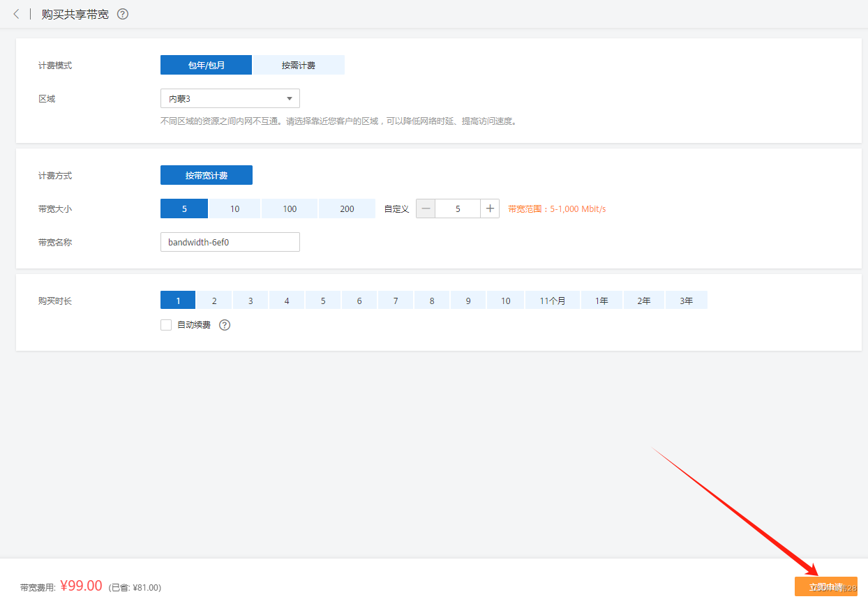Viewport: 868px width, 599px height.
Task: Click the orange 立即申请 button
Action: [825, 587]
